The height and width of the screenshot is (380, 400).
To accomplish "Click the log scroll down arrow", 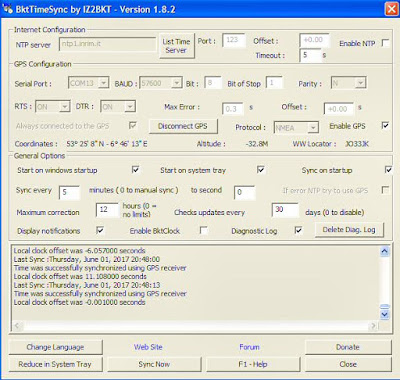I will tap(385, 314).
